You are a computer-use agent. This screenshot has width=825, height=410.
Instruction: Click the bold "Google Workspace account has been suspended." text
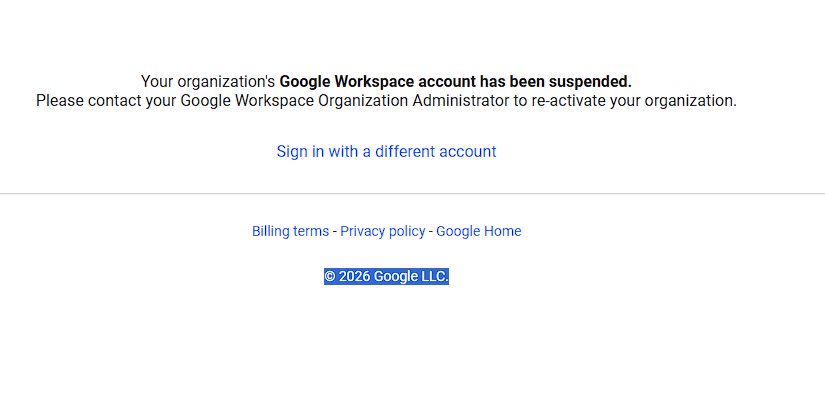pyautogui.click(x=455, y=81)
